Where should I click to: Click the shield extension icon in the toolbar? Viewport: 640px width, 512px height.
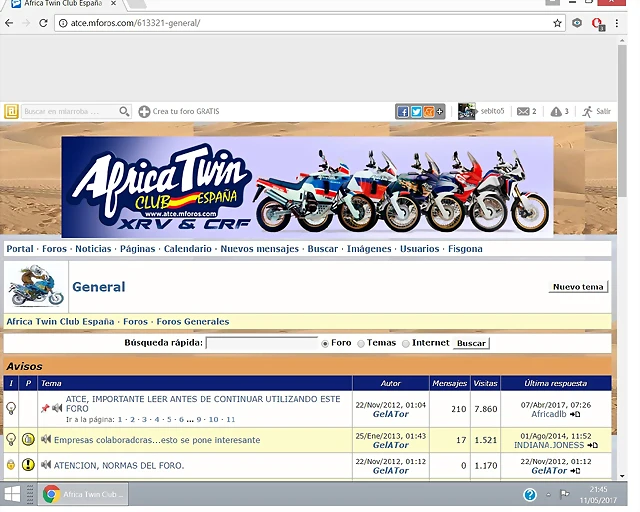tap(577, 23)
